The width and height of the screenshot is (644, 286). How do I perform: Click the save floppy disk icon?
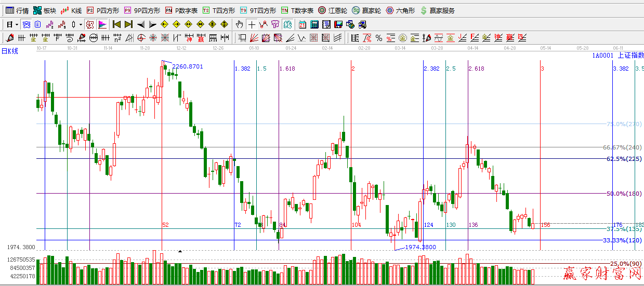[338, 24]
